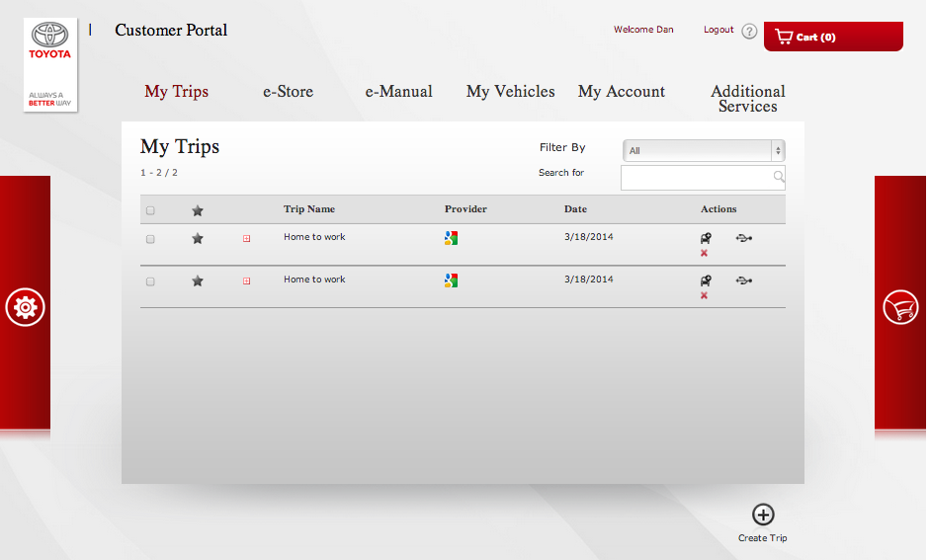The width and height of the screenshot is (930, 560).
Task: Click the USB export icon for first trip
Action: click(744, 238)
